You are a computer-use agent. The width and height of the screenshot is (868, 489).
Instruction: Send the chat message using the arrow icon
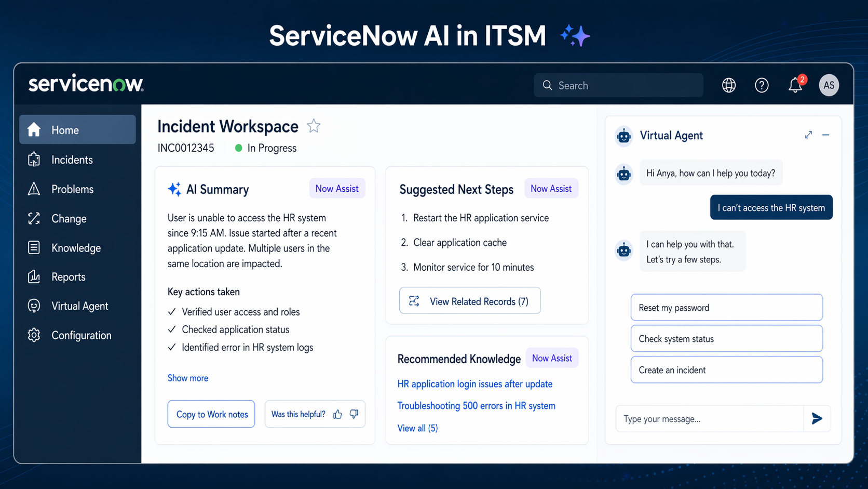coord(817,418)
